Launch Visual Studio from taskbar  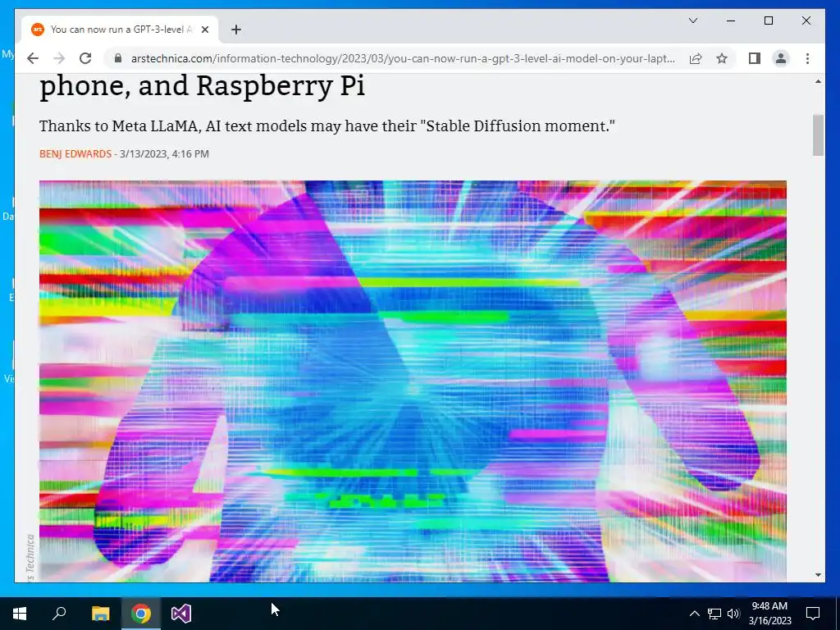coord(181,614)
